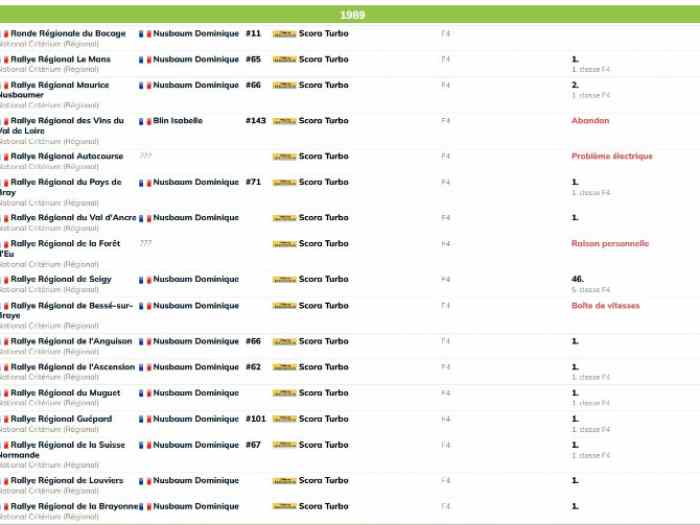Click the green 1989 season header bar
Viewport: 700px width, 525px height.
click(350, 14)
